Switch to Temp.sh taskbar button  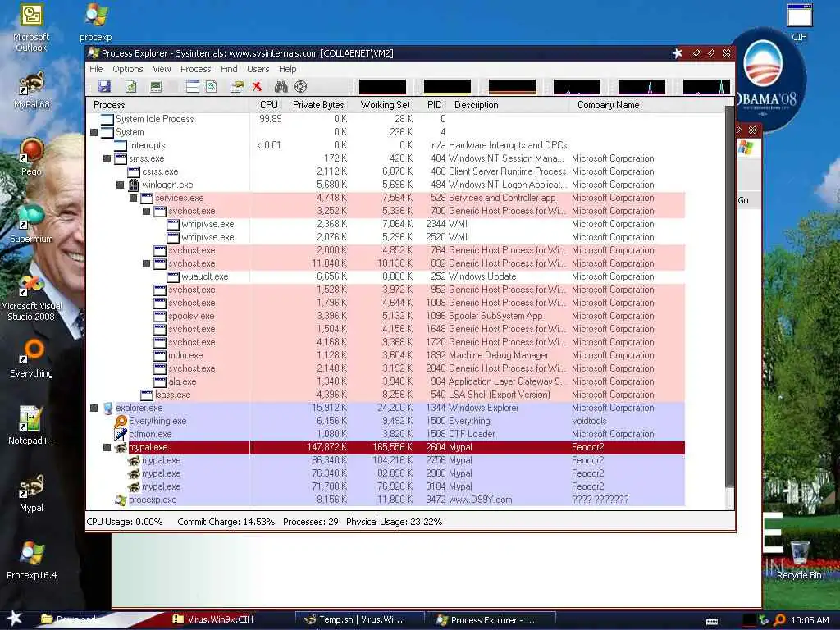[360, 619]
